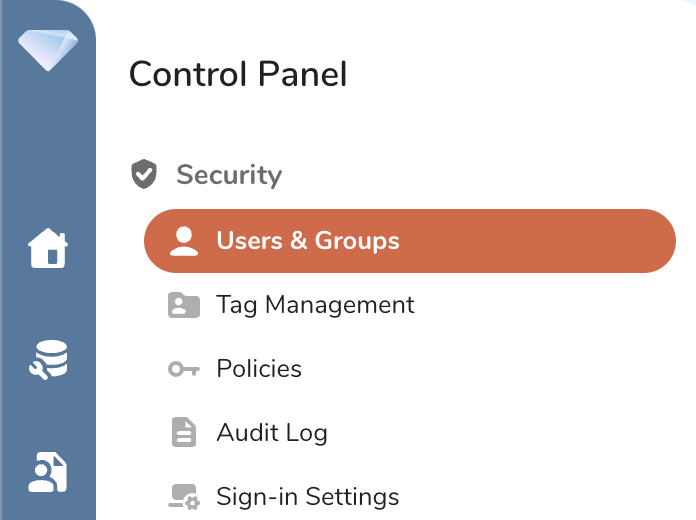
Task: Click the person icon beside Users & Groups
Action: (x=184, y=241)
